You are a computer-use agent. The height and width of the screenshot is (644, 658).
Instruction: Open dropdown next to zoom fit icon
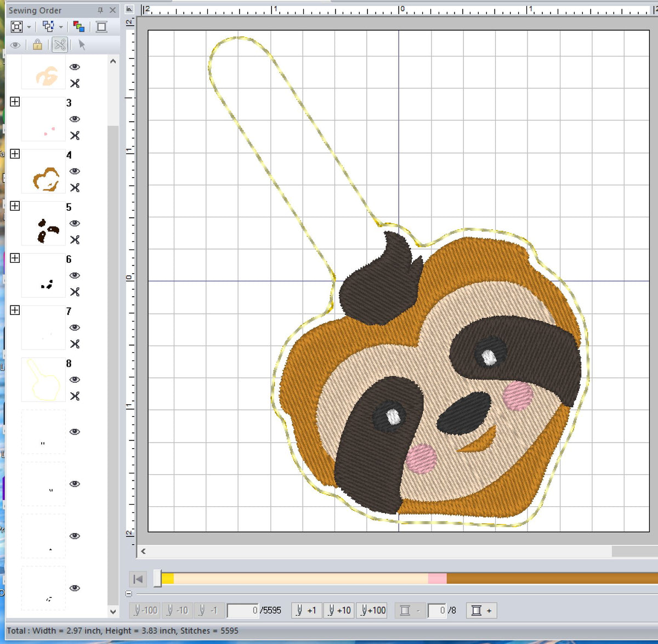pyautogui.click(x=29, y=26)
